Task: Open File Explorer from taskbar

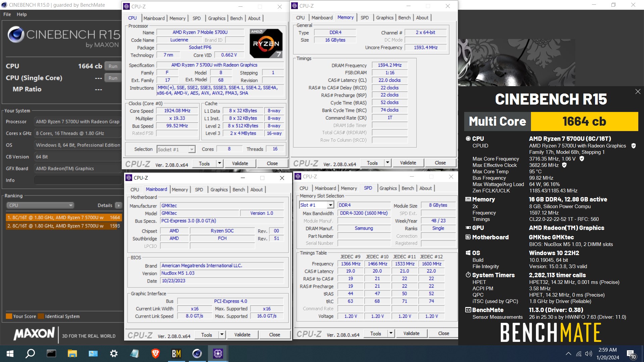Action: 72,354
